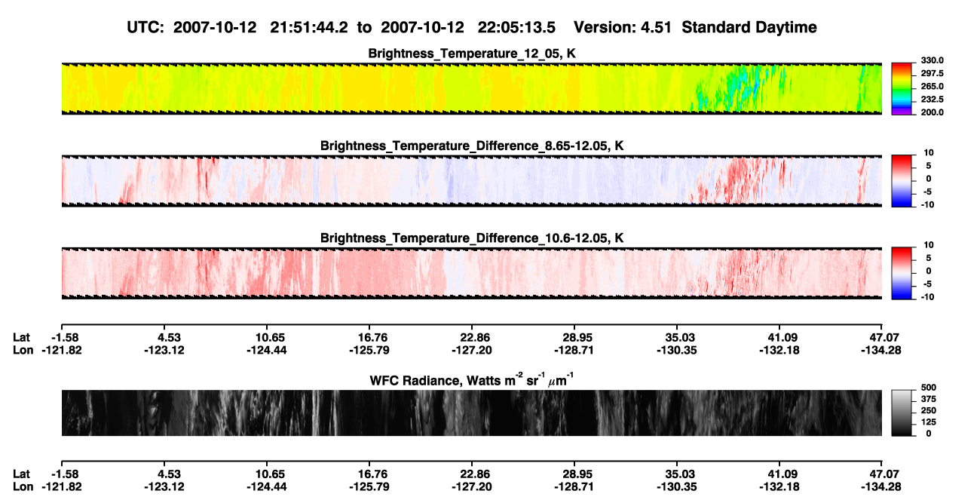980x503 pixels.
Task: Click the red-blue color bar beside the 8.65-12.05 panel
Action: tap(902, 181)
